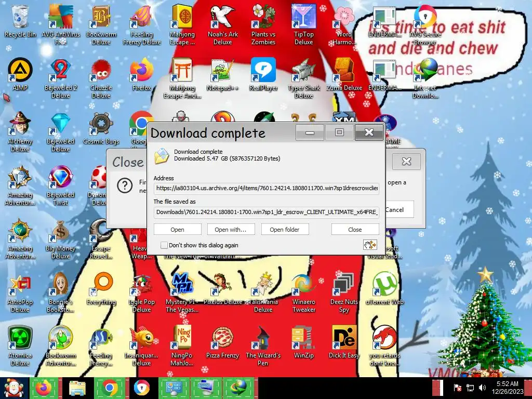Switch to Chrome on the taskbar
The height and width of the screenshot is (399, 532).
coord(110,388)
